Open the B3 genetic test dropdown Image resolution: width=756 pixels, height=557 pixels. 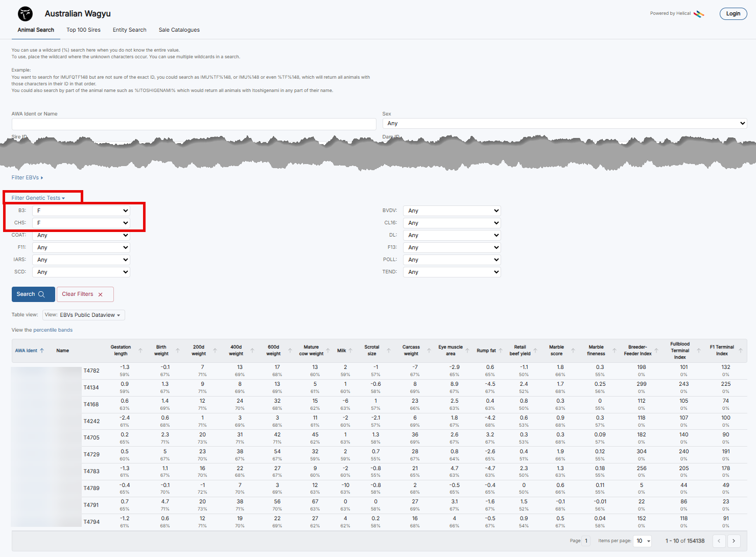[x=81, y=211]
